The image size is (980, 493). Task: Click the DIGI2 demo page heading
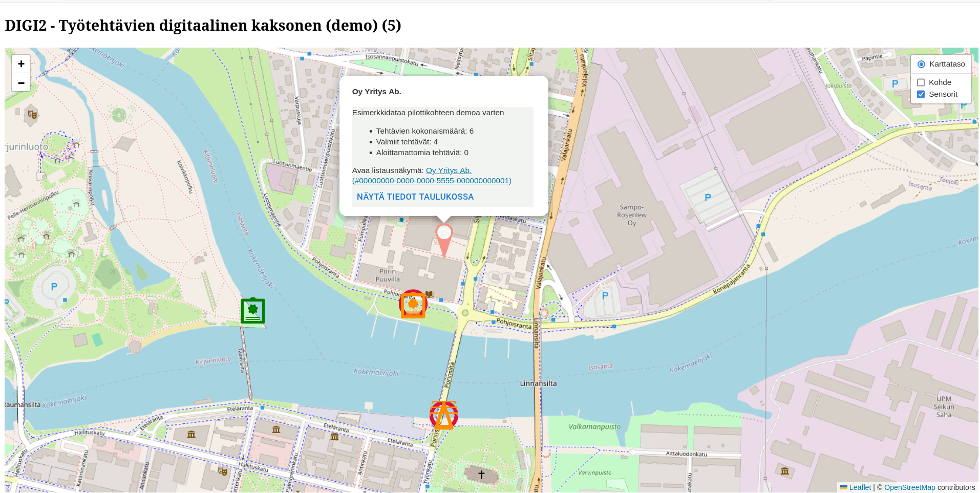click(x=203, y=25)
